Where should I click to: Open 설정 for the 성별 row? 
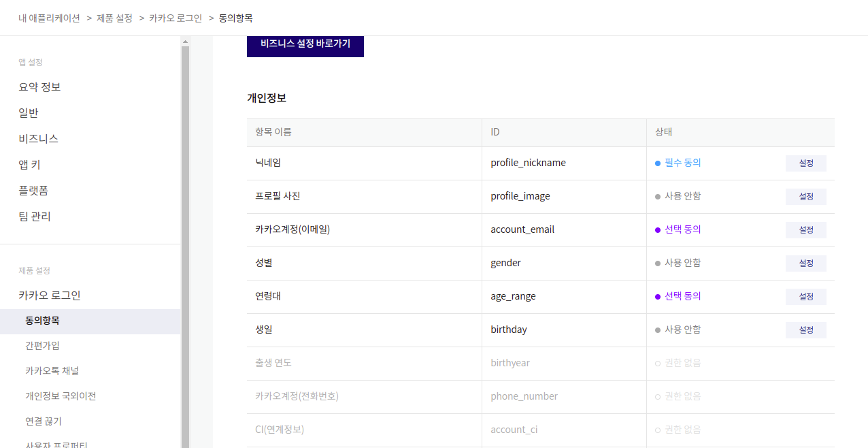805,263
